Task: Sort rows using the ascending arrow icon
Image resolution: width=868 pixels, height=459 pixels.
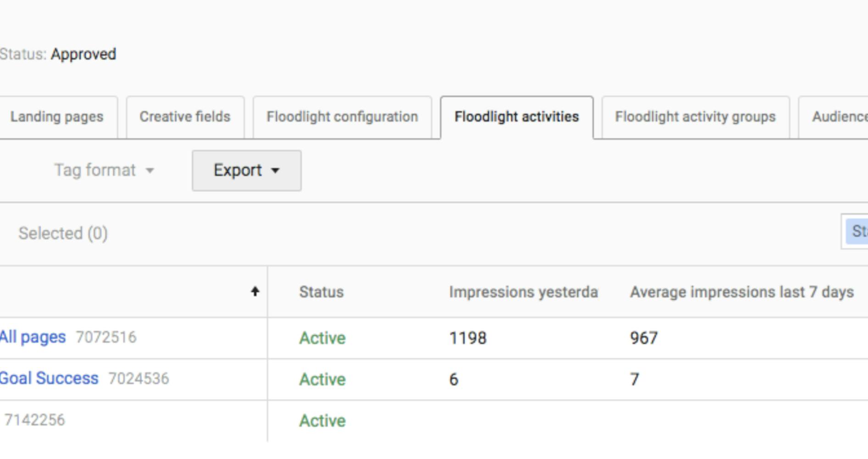Action: click(256, 291)
